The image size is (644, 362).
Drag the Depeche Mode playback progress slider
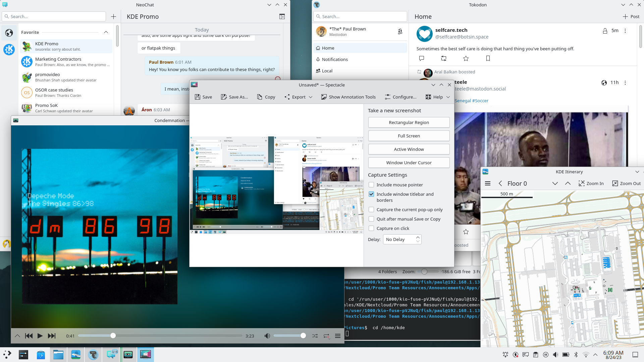point(113,336)
